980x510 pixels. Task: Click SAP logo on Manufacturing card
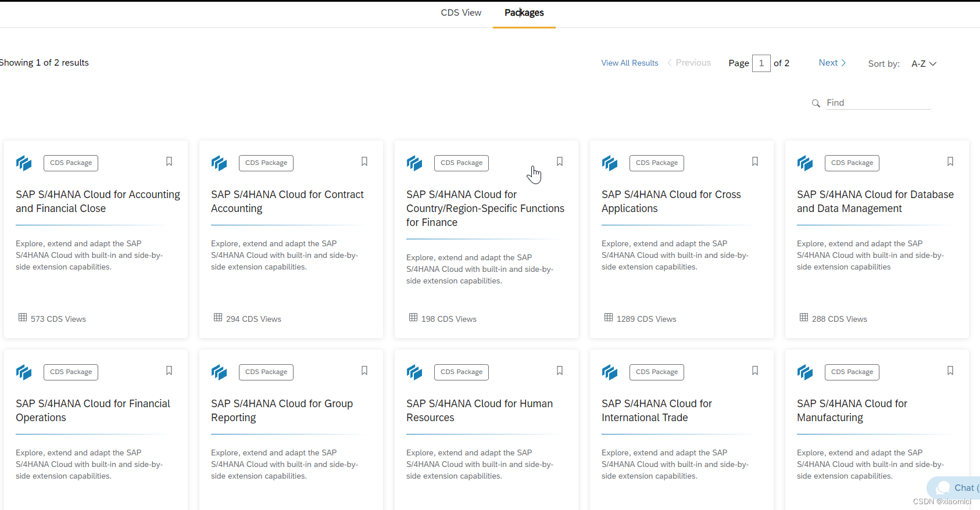coord(805,372)
